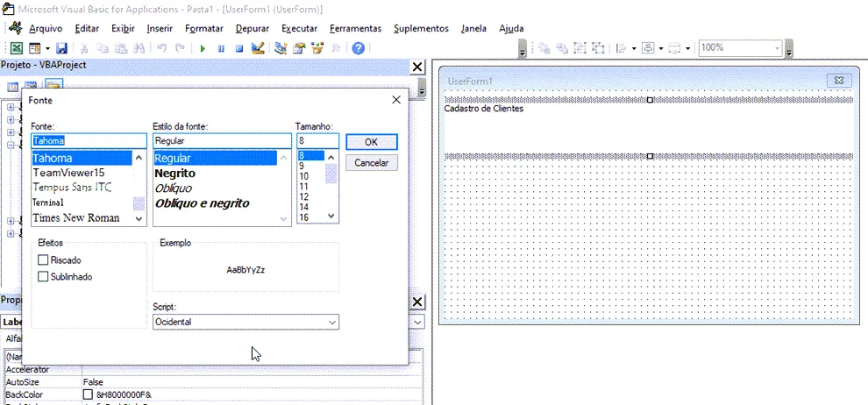Click the BackColor swatch in properties
The height and width of the screenshot is (405, 868).
click(88, 395)
